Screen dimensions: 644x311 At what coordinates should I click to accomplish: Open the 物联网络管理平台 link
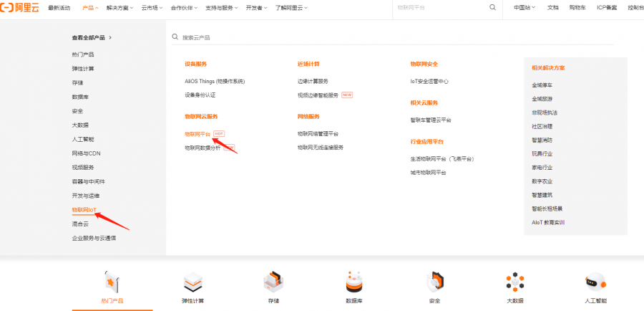click(x=318, y=134)
